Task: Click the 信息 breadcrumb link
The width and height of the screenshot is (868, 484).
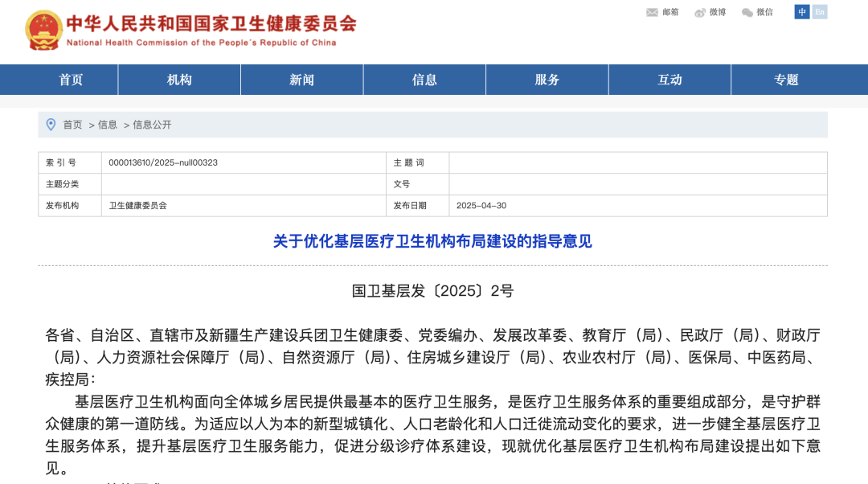Action: point(108,125)
